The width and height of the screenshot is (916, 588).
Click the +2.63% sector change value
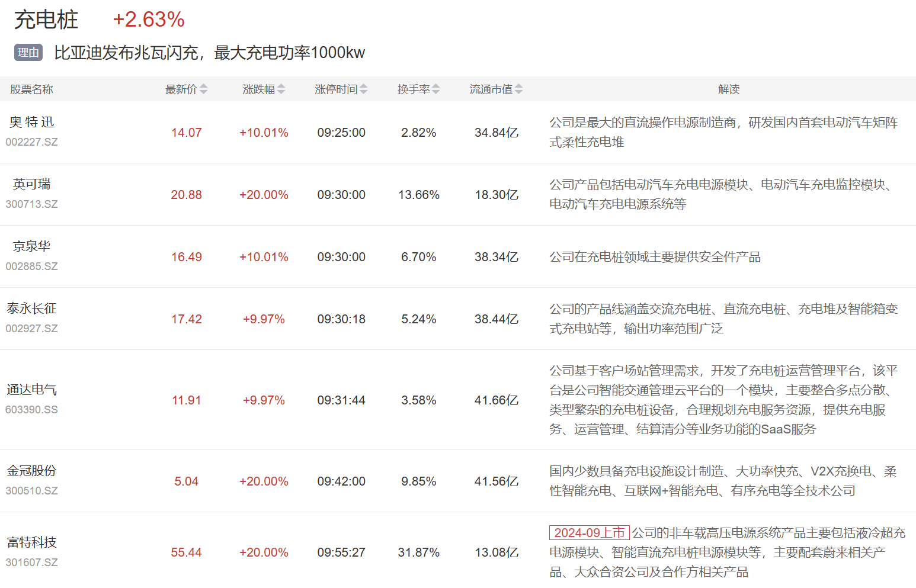pyautogui.click(x=149, y=20)
